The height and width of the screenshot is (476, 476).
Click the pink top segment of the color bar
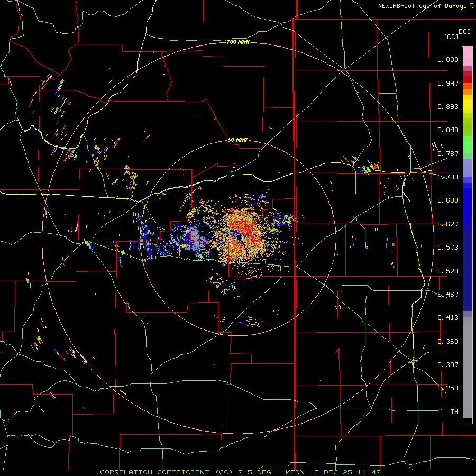tap(467, 56)
